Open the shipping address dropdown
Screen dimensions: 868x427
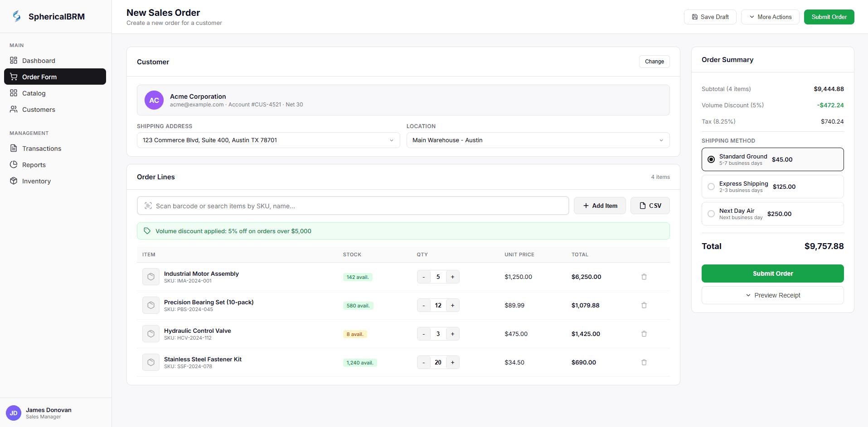[391, 140]
